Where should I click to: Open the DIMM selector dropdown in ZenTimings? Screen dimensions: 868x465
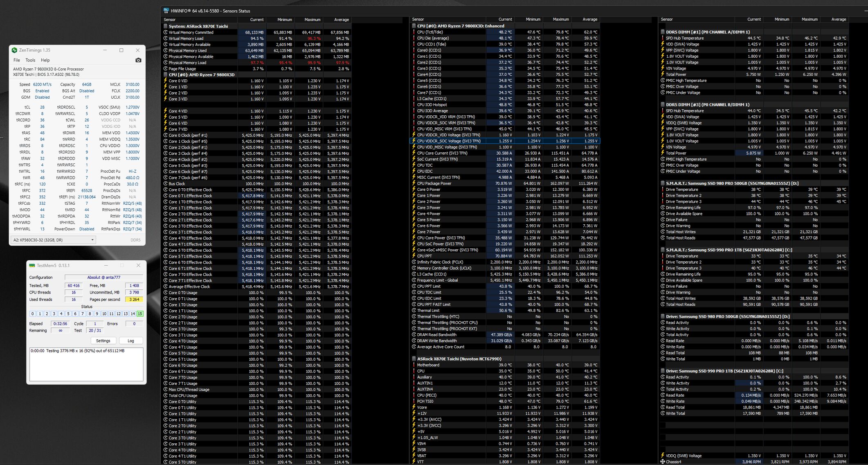(x=53, y=240)
